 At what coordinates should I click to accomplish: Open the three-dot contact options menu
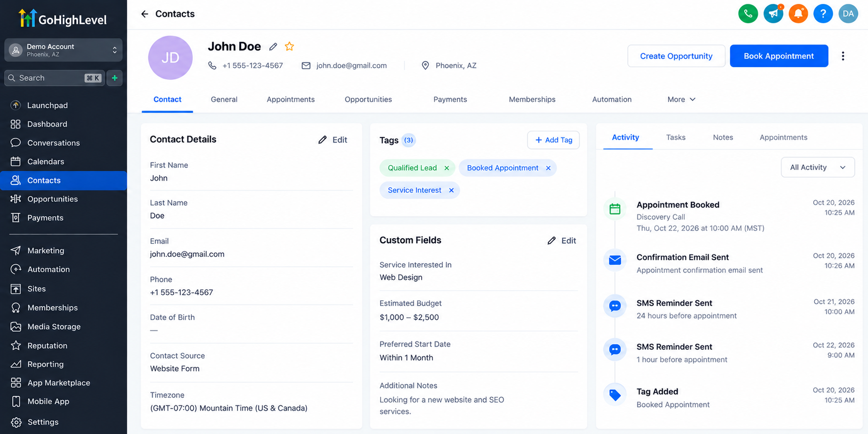tap(843, 56)
